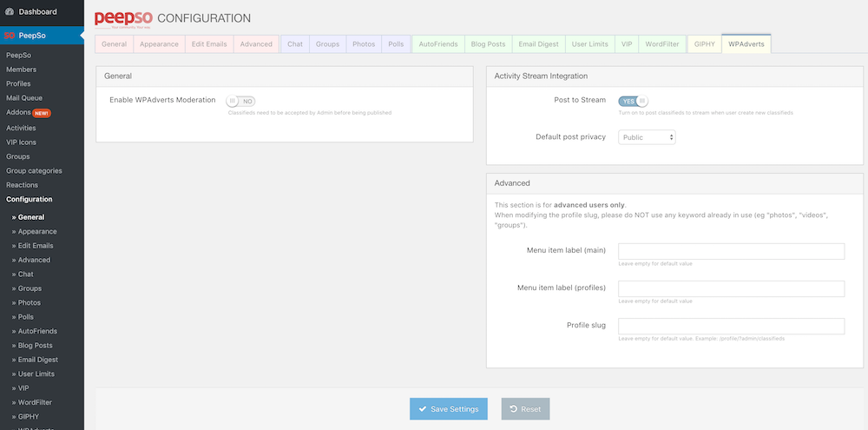This screenshot has width=868, height=430.
Task: Click the PeepSo logo icon in sidebar
Action: click(10, 36)
